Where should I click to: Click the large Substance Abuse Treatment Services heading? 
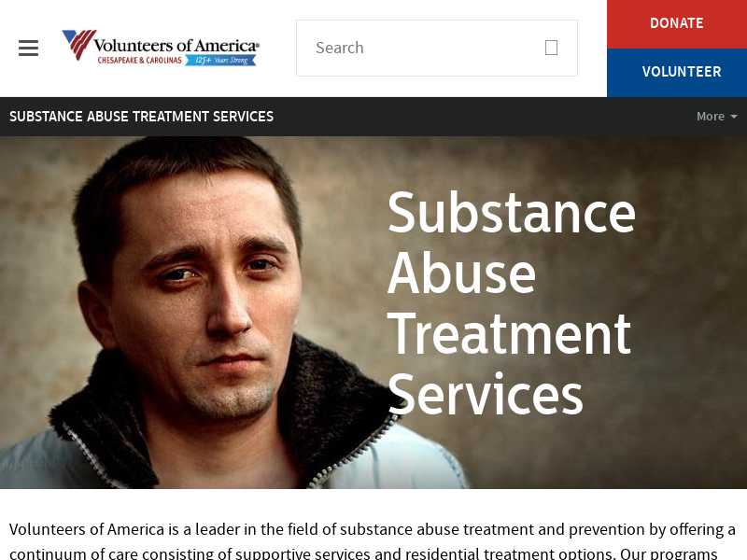point(511,302)
